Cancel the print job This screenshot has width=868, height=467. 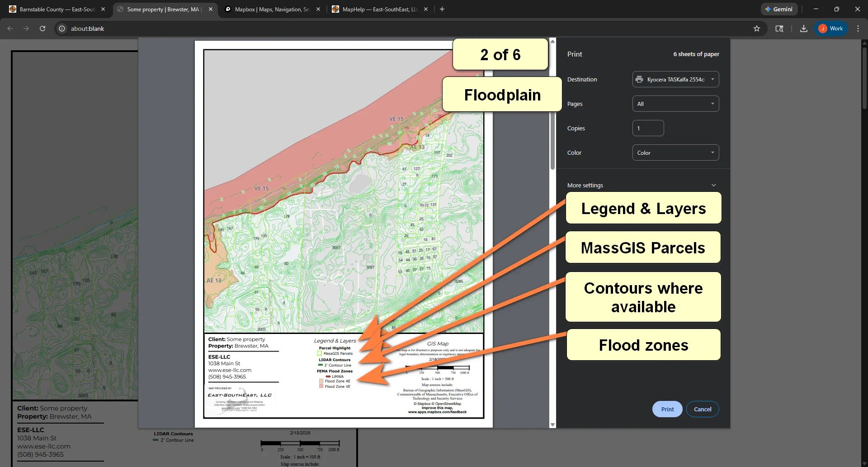coord(702,409)
